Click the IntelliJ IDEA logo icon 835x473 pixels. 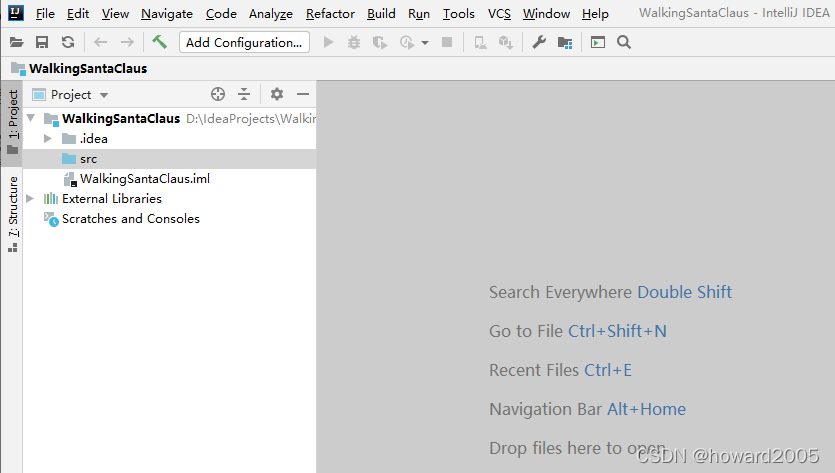click(x=16, y=12)
